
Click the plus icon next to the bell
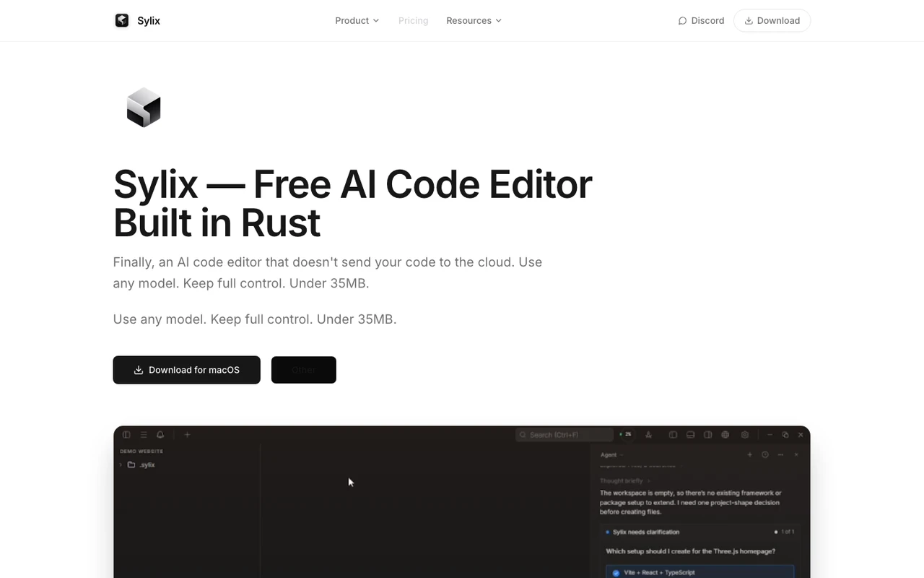pyautogui.click(x=187, y=435)
